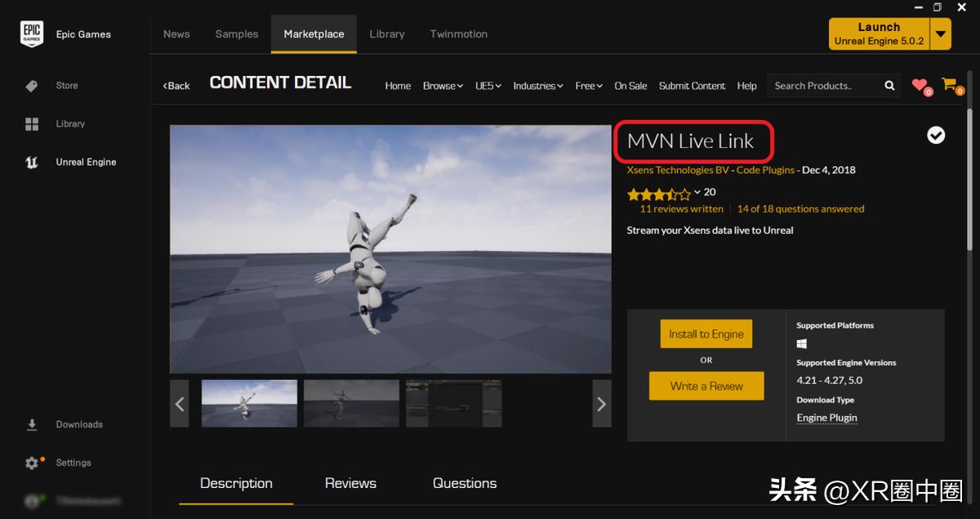Viewport: 980px width, 519px height.
Task: Expand the star rating breakdown chevron
Action: [697, 193]
